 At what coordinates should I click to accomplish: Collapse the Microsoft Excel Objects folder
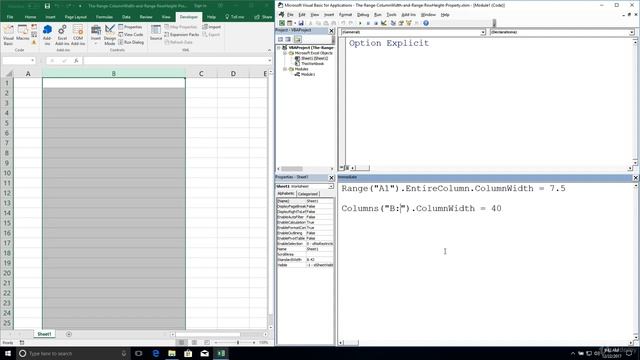tap(285, 53)
